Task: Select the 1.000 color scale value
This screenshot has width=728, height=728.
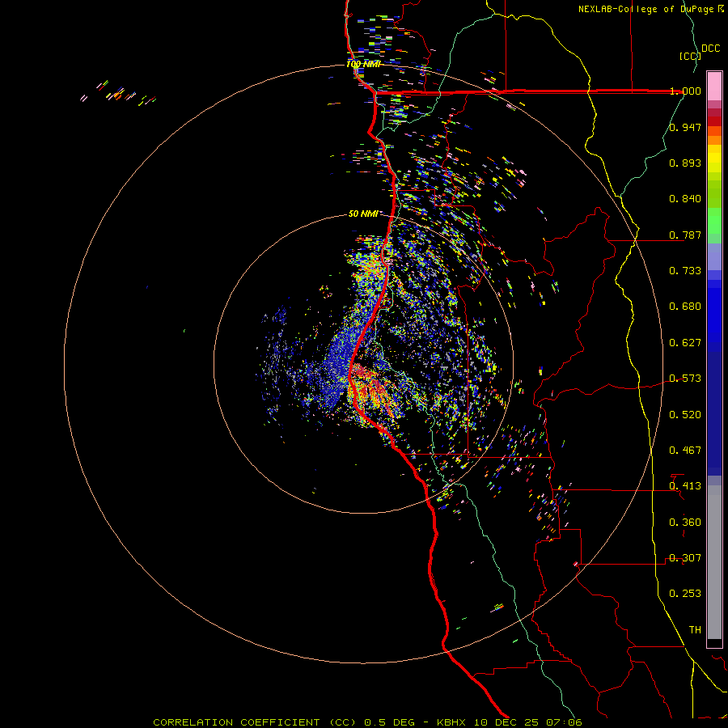Action: pyautogui.click(x=685, y=91)
